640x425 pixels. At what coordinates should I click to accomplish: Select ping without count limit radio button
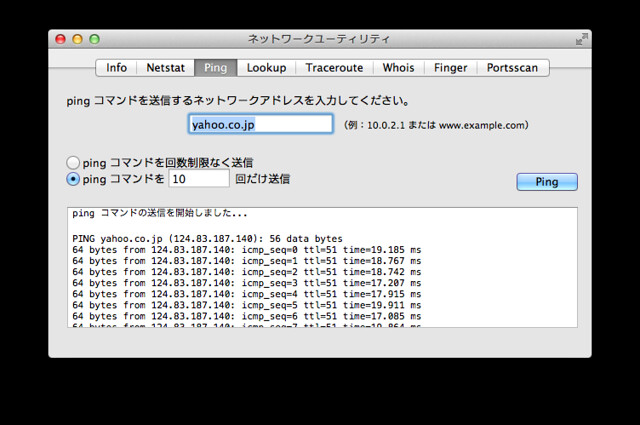coord(73,162)
